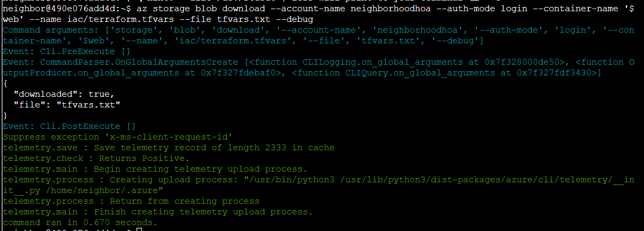
Task: Select the Event: Cli.PostExecute line
Action: (69, 126)
